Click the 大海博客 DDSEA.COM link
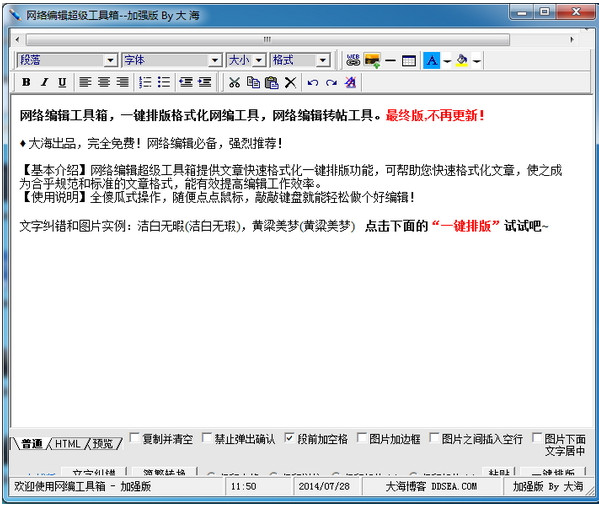599x506 pixels. coord(431,487)
